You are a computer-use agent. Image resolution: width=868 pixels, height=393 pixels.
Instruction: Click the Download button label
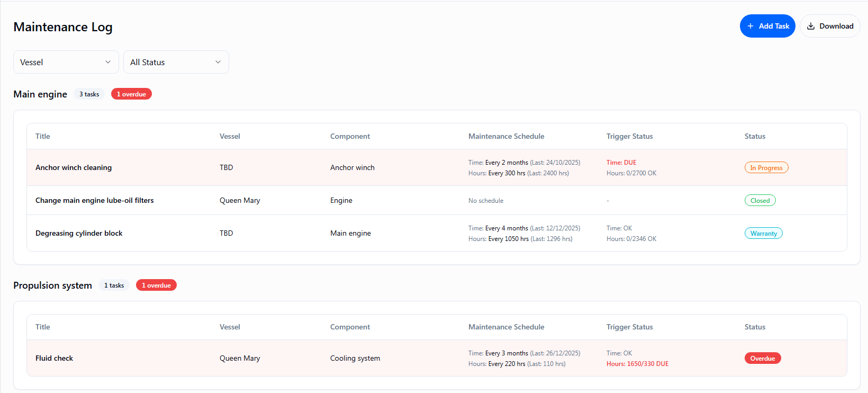(836, 26)
